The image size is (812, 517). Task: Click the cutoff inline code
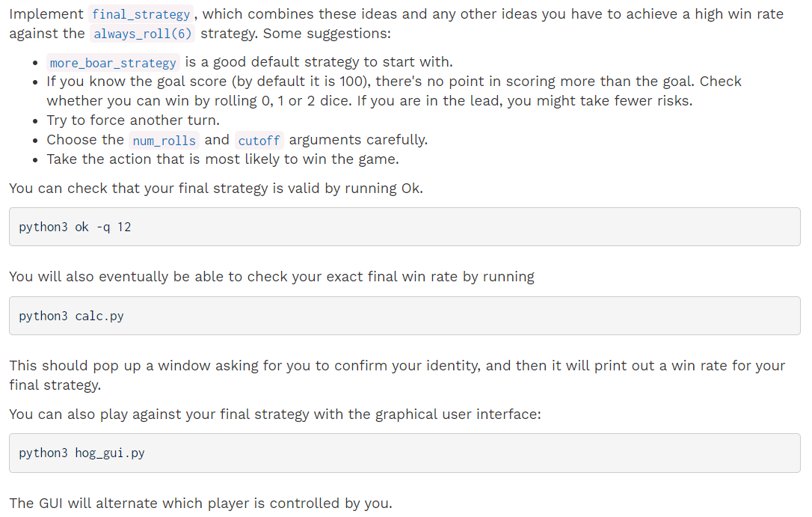coord(259,141)
